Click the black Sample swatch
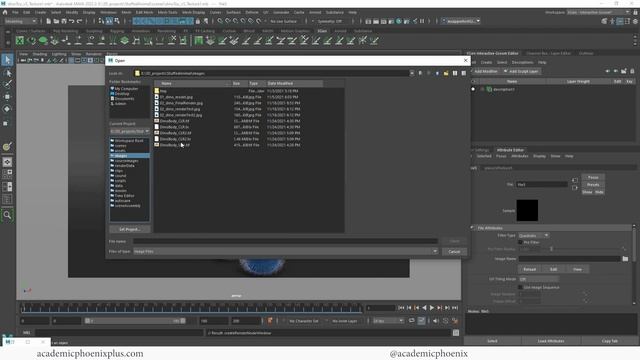This screenshot has height=360, width=640. coord(527,210)
